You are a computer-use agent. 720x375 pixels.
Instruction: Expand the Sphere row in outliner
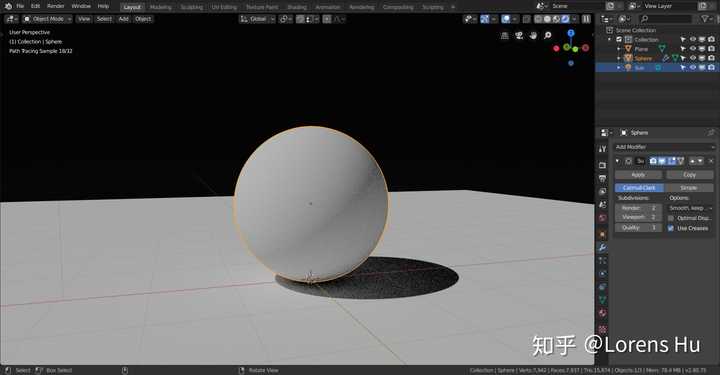[x=619, y=58]
